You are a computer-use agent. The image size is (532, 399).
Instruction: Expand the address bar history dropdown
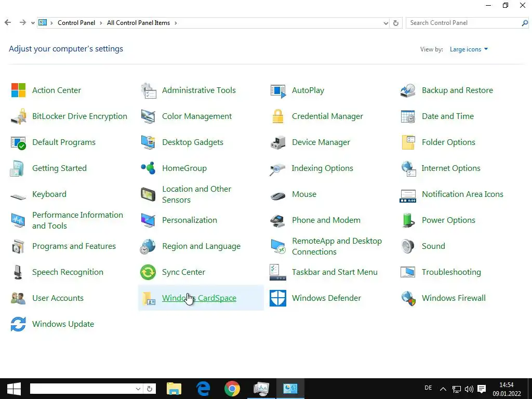(386, 23)
